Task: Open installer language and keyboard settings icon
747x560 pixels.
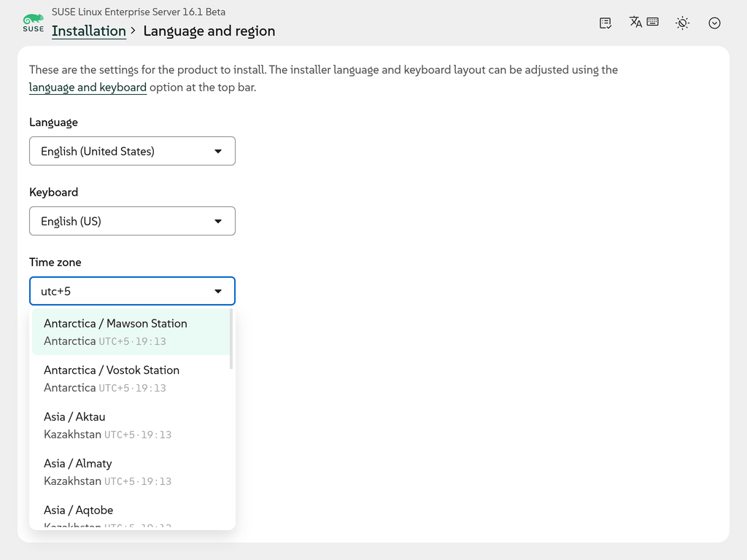Action: [643, 22]
